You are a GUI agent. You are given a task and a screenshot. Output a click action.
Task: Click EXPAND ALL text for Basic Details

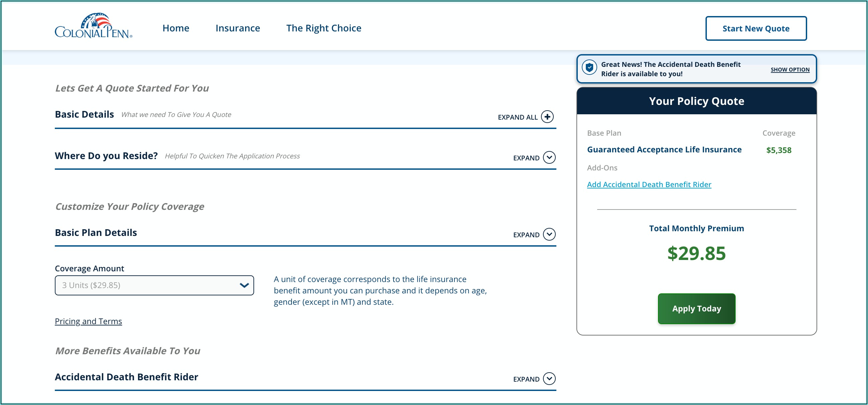click(x=518, y=117)
